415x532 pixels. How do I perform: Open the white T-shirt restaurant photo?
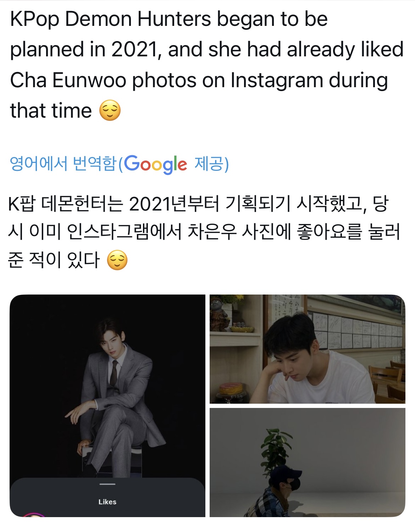tap(307, 349)
